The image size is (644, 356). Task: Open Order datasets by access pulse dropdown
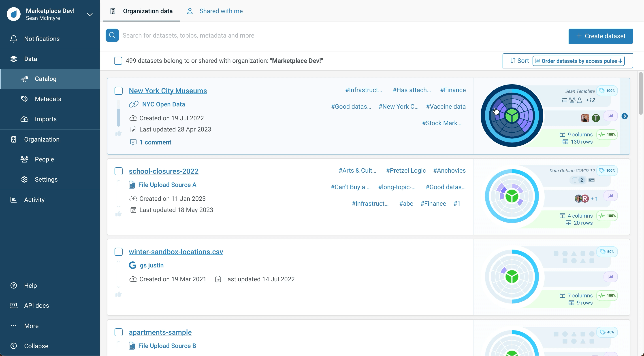tap(578, 61)
